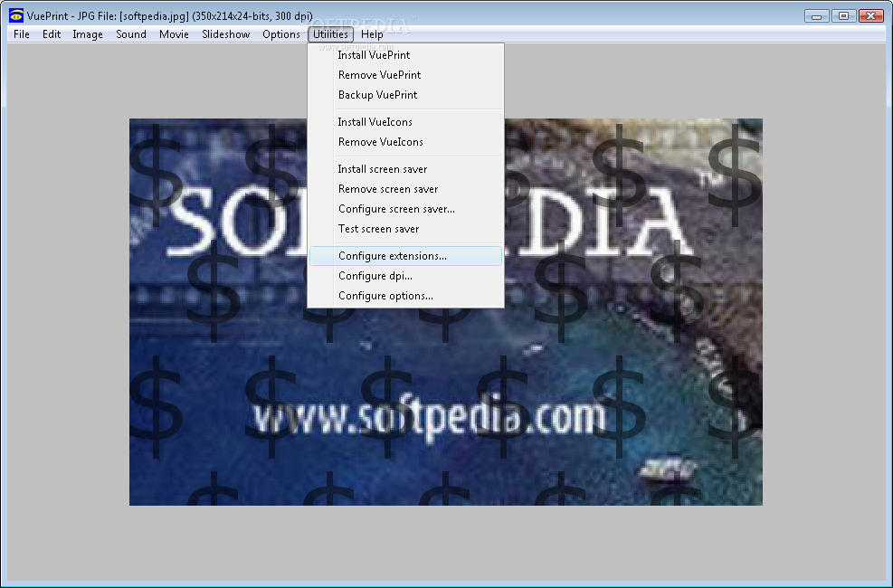The width and height of the screenshot is (893, 588).
Task: Minimize the VuePrint window
Action: 817,16
